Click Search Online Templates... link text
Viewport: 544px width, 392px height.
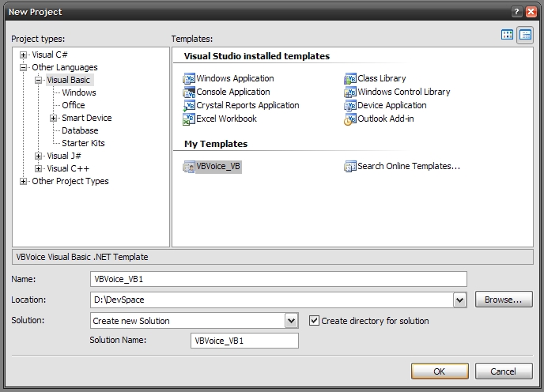click(x=409, y=166)
